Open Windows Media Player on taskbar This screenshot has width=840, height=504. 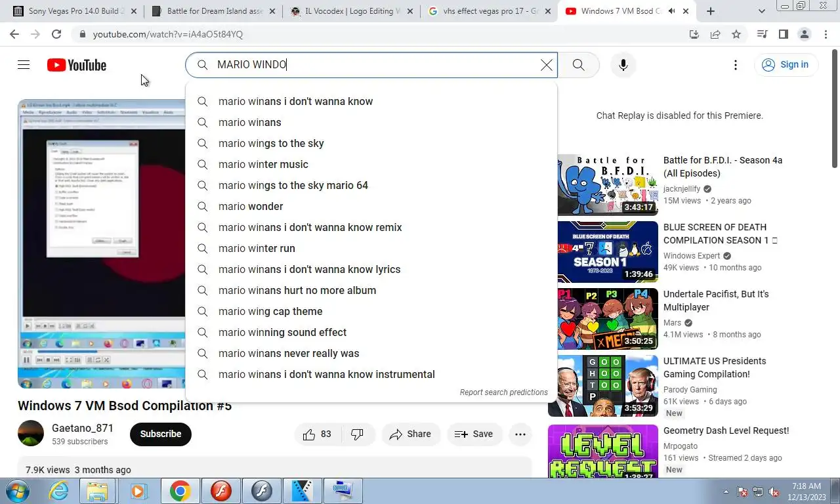(x=138, y=491)
